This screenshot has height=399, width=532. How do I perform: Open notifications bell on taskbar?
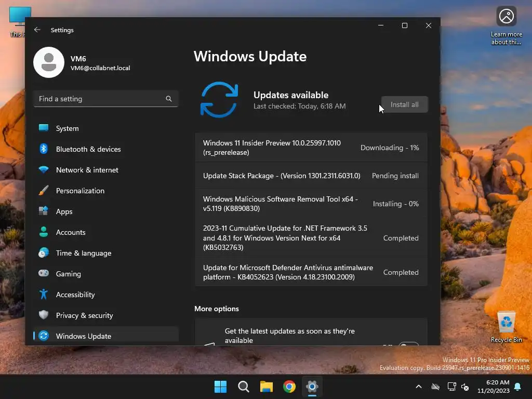pos(518,387)
